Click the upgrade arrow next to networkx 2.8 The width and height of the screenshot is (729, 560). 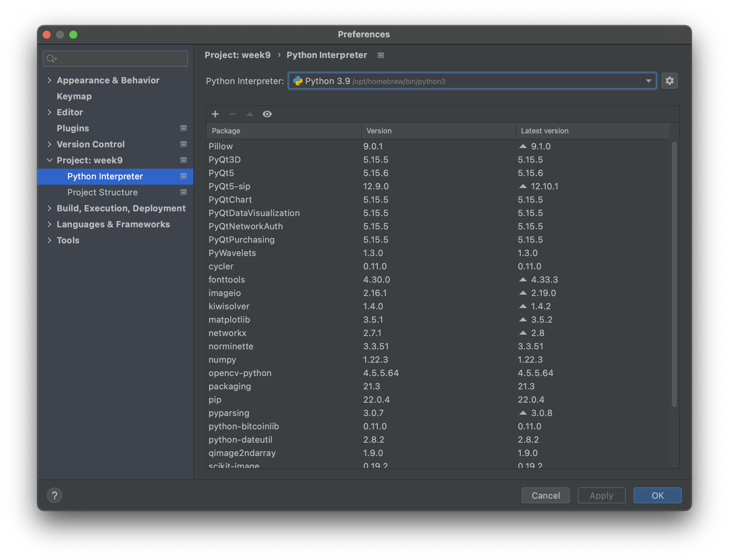[523, 333]
